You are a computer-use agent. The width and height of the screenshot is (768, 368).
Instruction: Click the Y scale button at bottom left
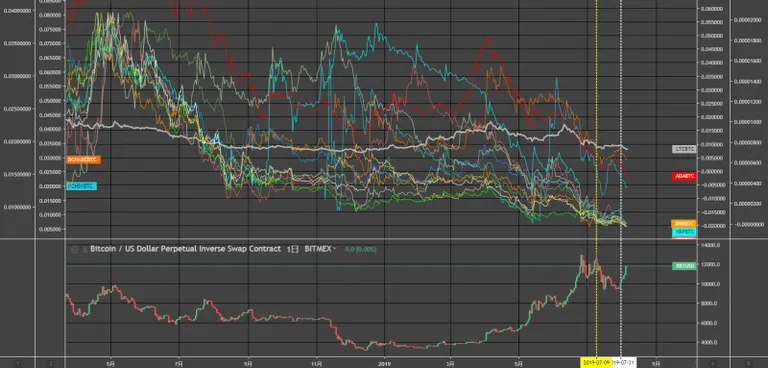coord(18,363)
